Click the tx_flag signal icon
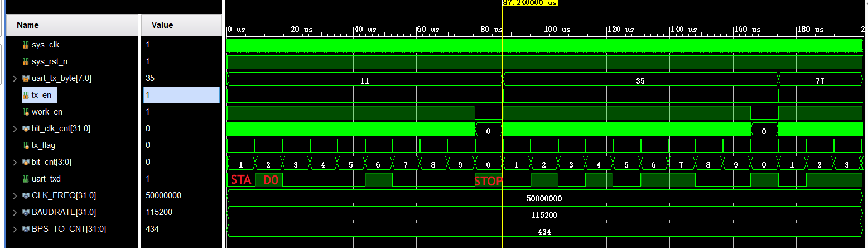Screen dimensions: 868x248 point(25,145)
